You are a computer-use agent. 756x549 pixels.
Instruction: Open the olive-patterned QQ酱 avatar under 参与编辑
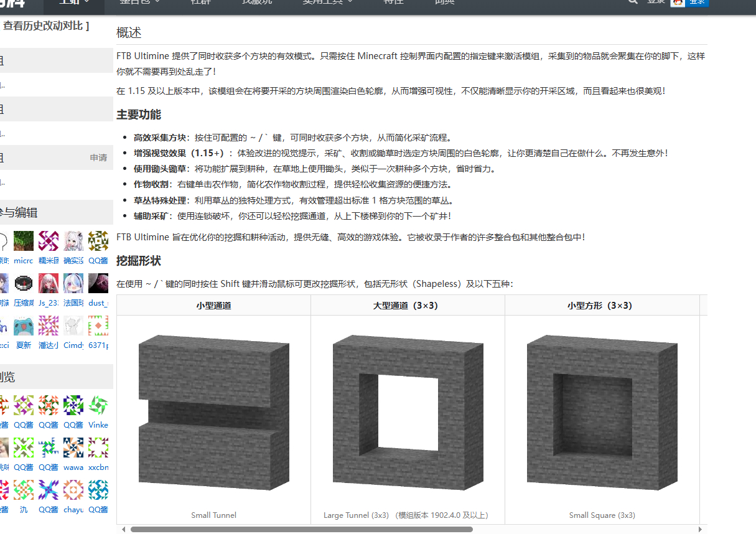coord(98,240)
